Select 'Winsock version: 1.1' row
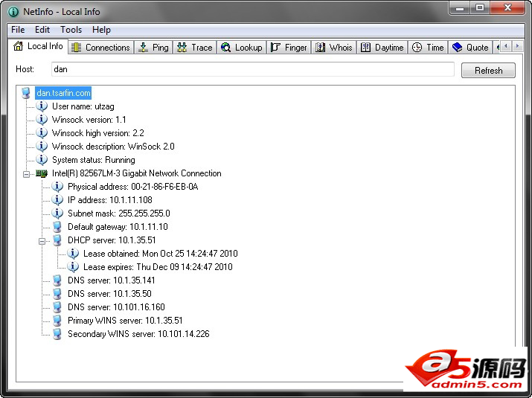The width and height of the screenshot is (532, 398). [89, 120]
